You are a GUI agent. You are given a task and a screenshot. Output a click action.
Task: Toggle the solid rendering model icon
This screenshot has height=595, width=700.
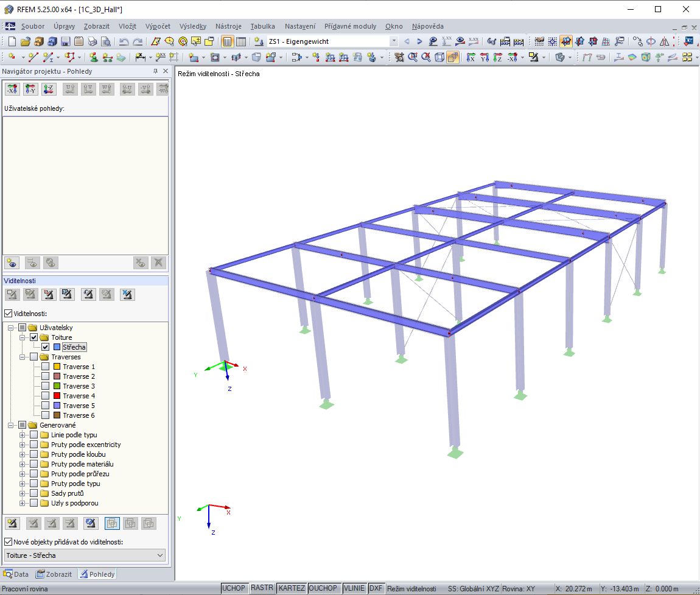[453, 57]
